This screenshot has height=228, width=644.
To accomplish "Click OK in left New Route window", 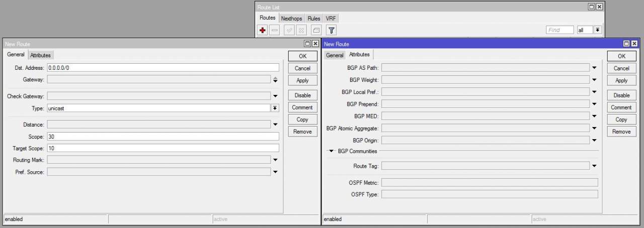I will point(302,56).
